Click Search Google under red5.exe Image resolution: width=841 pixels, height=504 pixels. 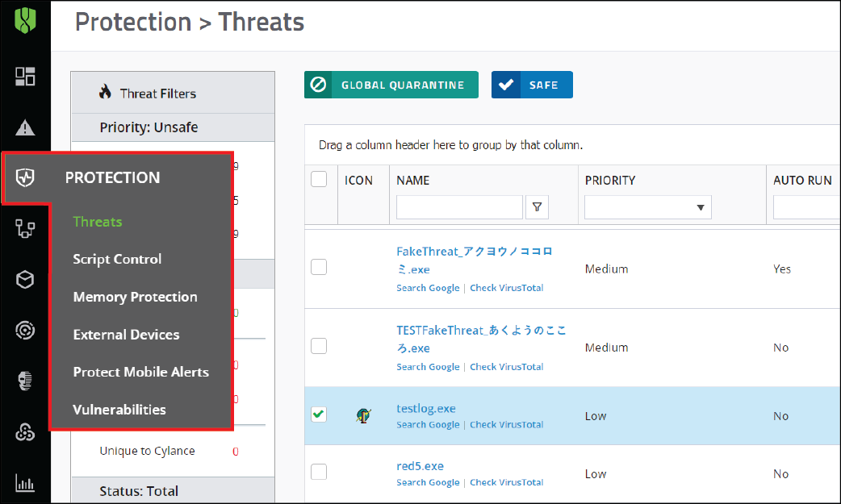point(428,482)
